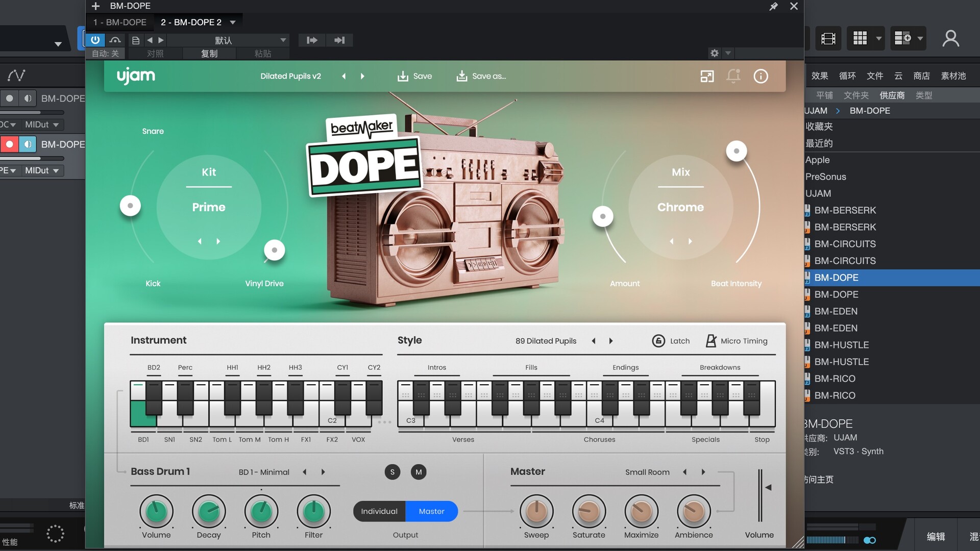Go to previous preset in plugin header

click(x=150, y=40)
